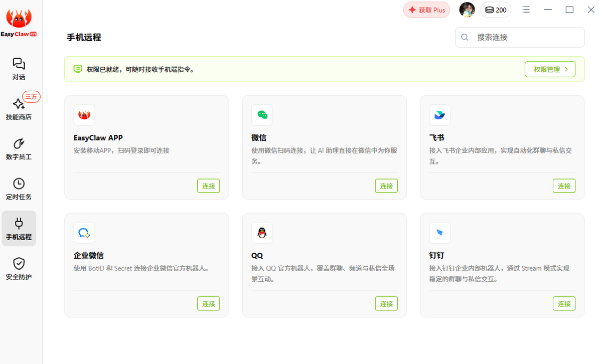Click the 三万 badge on skill store
This screenshot has width=602, height=364.
[31, 97]
